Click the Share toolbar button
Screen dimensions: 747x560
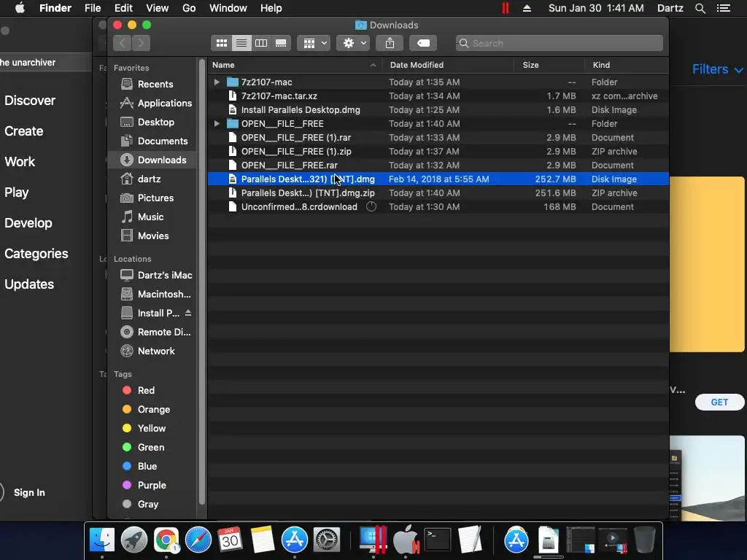point(390,43)
